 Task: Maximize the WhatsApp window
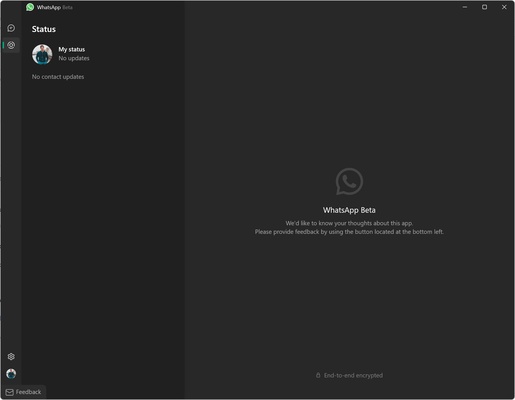[484, 7]
